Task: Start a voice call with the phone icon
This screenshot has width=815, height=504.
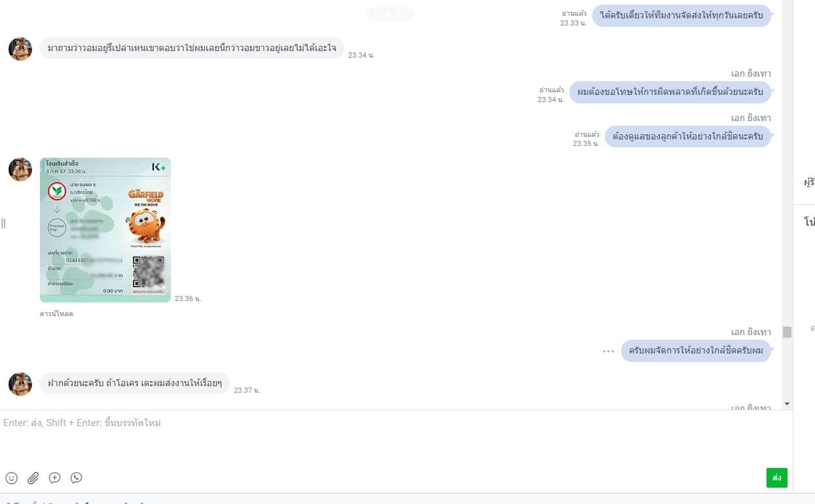Action: (x=77, y=478)
